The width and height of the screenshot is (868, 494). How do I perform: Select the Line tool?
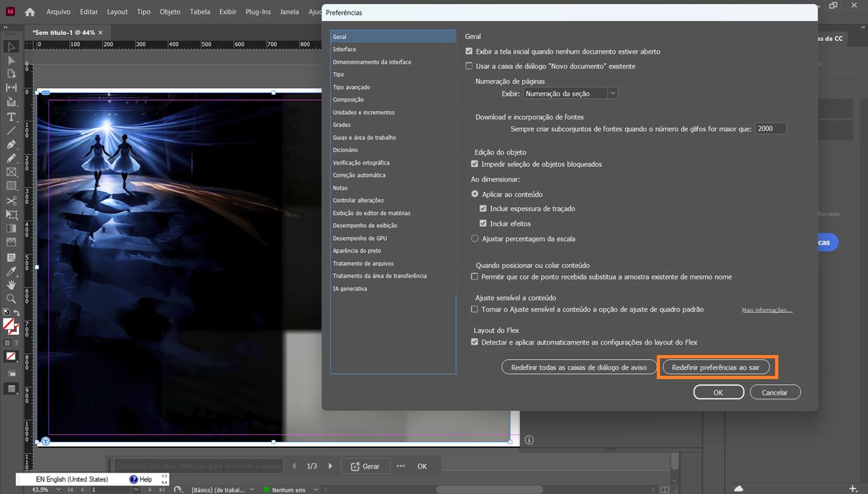pos(11,130)
